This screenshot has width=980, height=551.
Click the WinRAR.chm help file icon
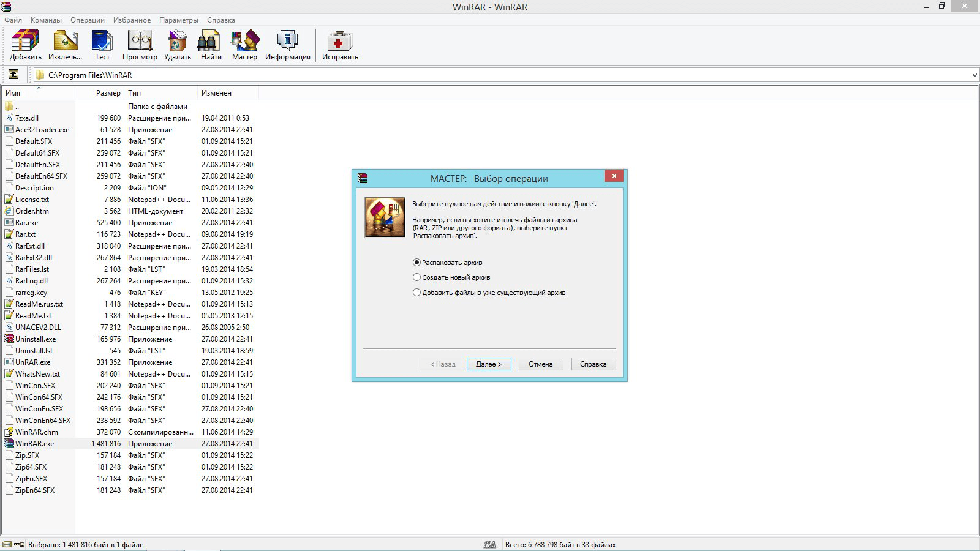click(9, 432)
